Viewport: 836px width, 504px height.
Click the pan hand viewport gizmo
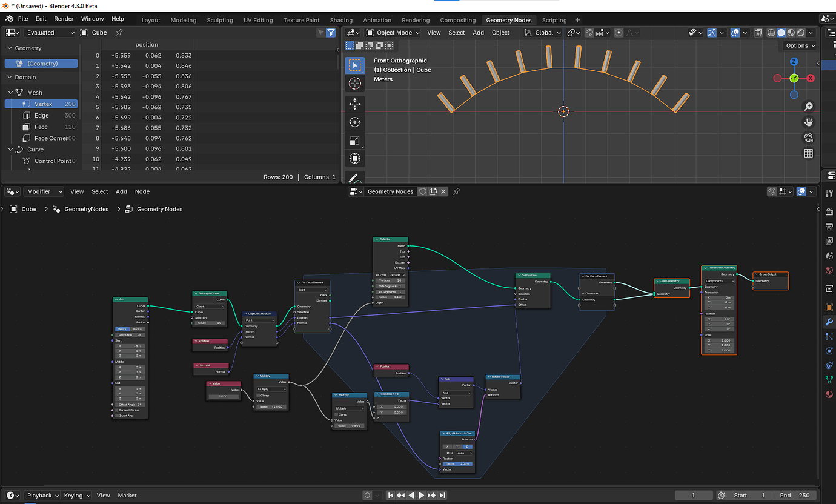(x=809, y=122)
